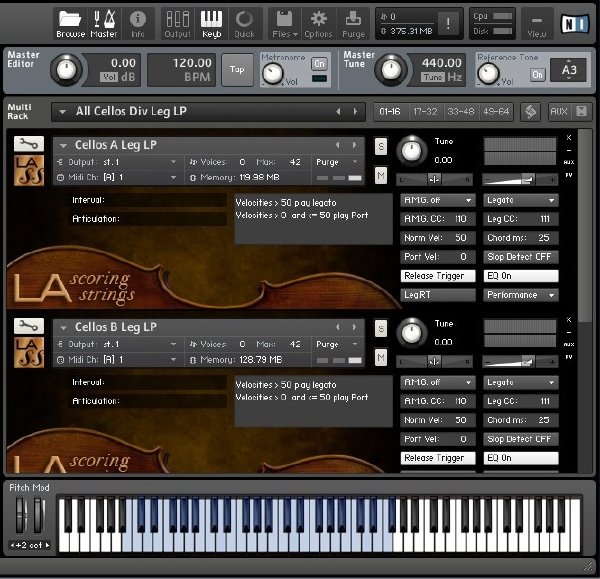Open the Info pane
The image size is (600, 579).
tap(137, 24)
